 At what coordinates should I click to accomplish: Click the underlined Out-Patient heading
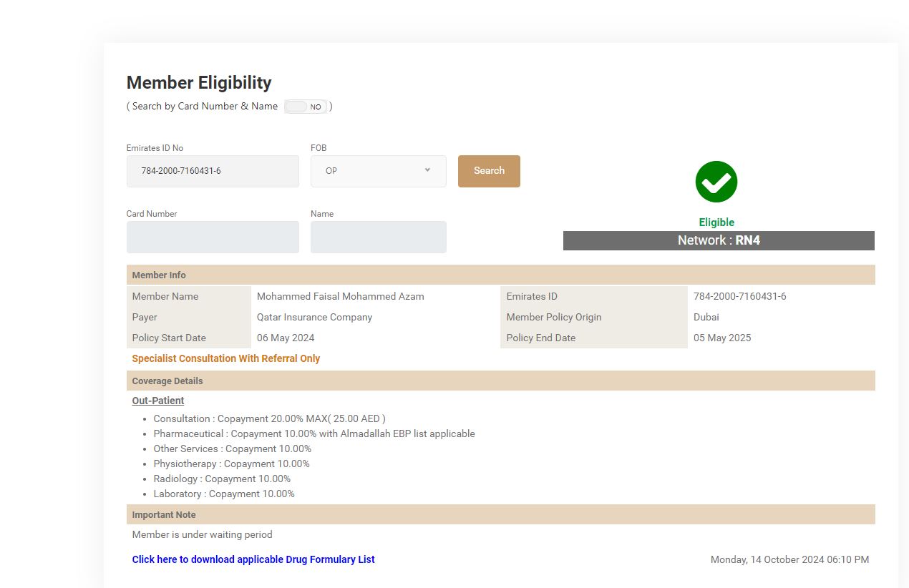coord(158,401)
